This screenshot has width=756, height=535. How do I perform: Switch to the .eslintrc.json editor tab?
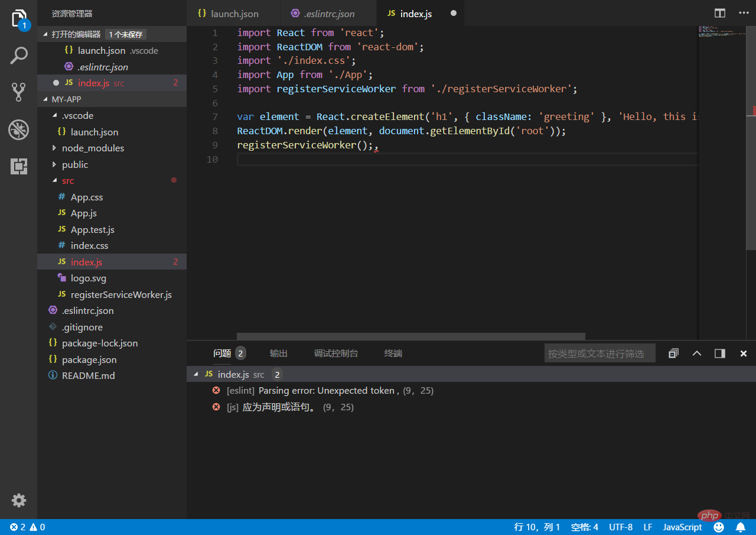coord(329,13)
